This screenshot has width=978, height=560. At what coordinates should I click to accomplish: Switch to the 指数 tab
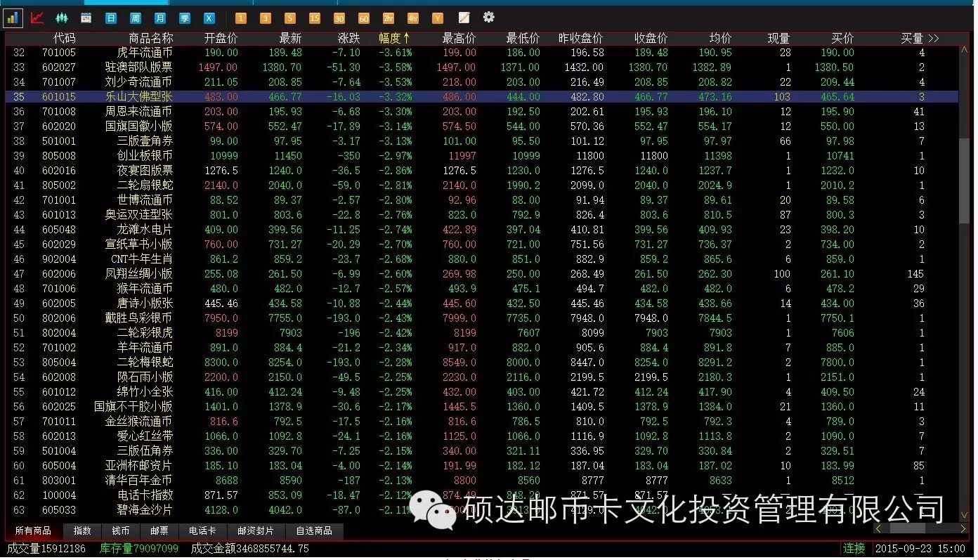coord(82,530)
